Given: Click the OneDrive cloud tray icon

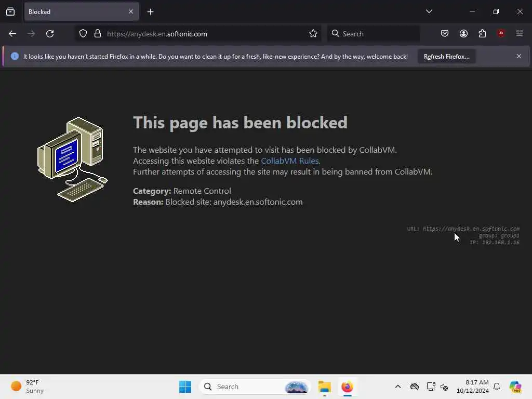Looking at the screenshot, I should 415,387.
